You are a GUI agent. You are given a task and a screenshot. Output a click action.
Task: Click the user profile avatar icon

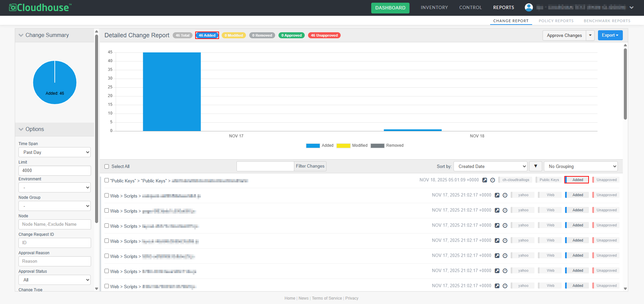pyautogui.click(x=529, y=7)
